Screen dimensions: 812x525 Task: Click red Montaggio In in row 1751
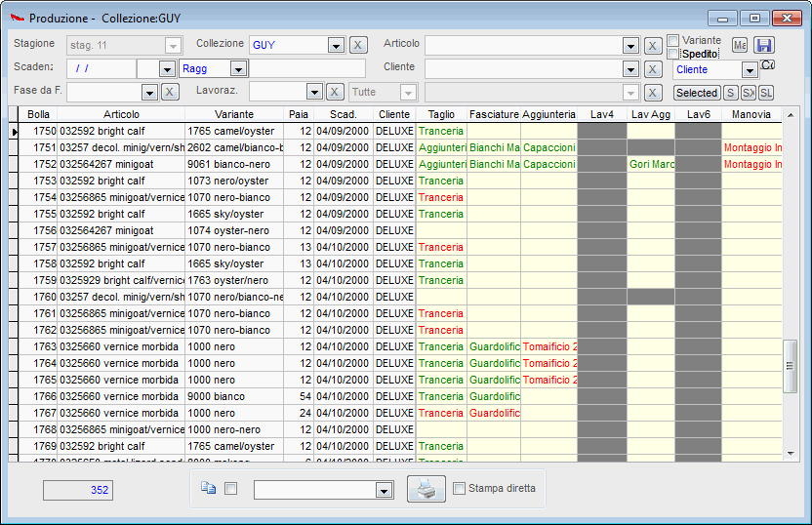click(x=752, y=147)
